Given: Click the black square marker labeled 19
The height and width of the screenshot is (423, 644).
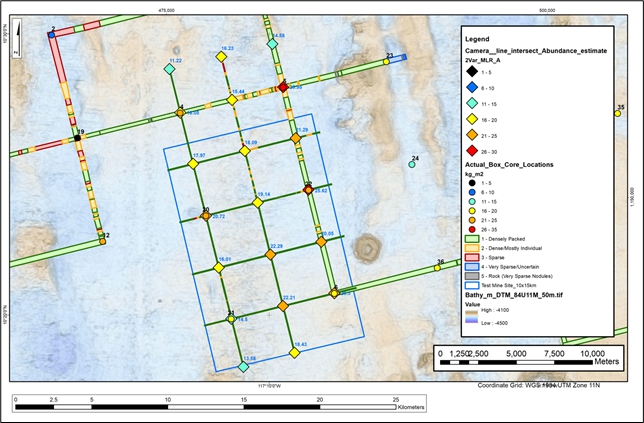Looking at the screenshot, I should point(77,138).
